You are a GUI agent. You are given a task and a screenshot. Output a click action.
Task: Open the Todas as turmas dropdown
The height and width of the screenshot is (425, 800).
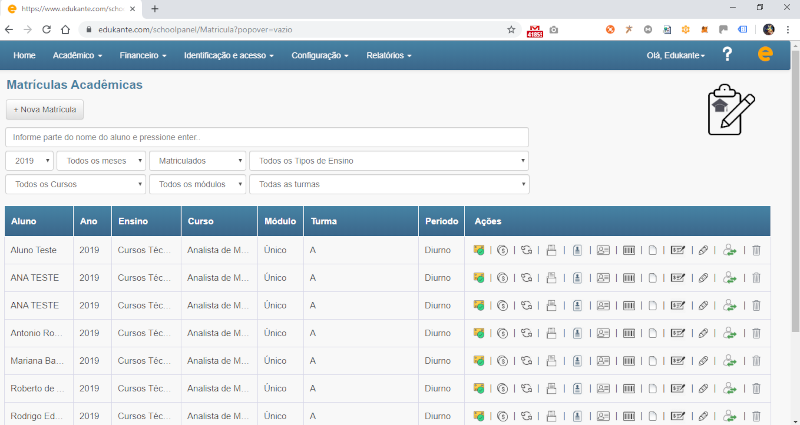[389, 184]
